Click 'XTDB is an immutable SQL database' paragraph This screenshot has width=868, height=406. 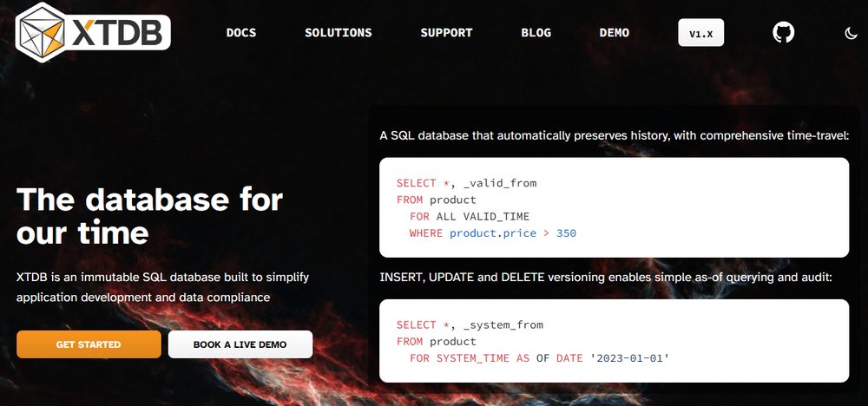click(163, 286)
